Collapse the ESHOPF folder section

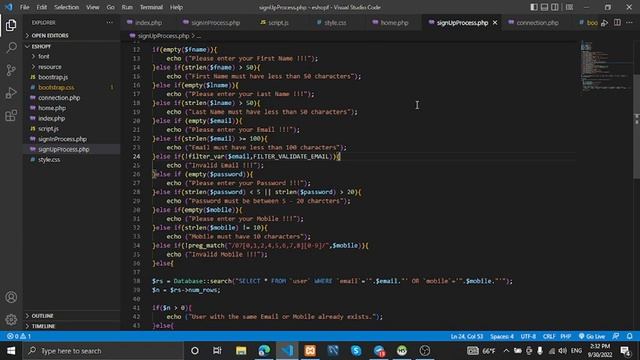click(x=71, y=47)
